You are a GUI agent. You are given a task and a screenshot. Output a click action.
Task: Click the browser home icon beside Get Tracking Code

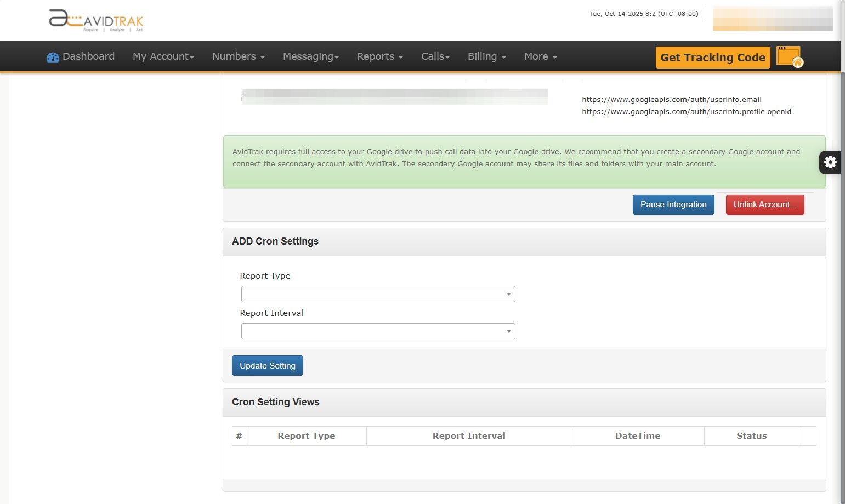[790, 57]
